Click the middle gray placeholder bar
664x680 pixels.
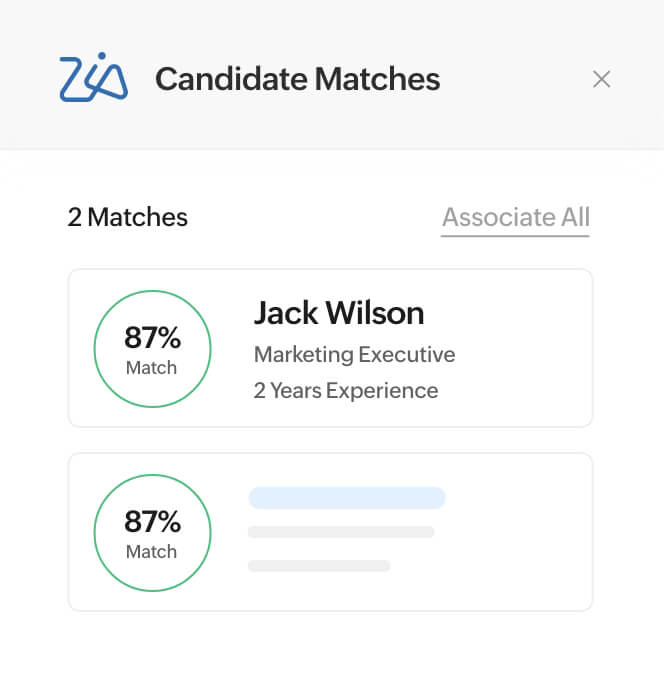(x=341, y=532)
